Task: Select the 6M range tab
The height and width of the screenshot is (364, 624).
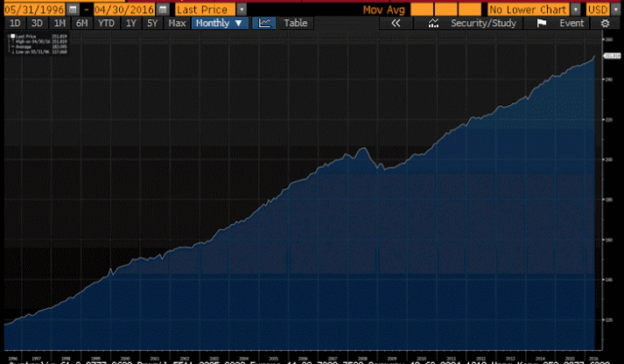Action: (82, 23)
